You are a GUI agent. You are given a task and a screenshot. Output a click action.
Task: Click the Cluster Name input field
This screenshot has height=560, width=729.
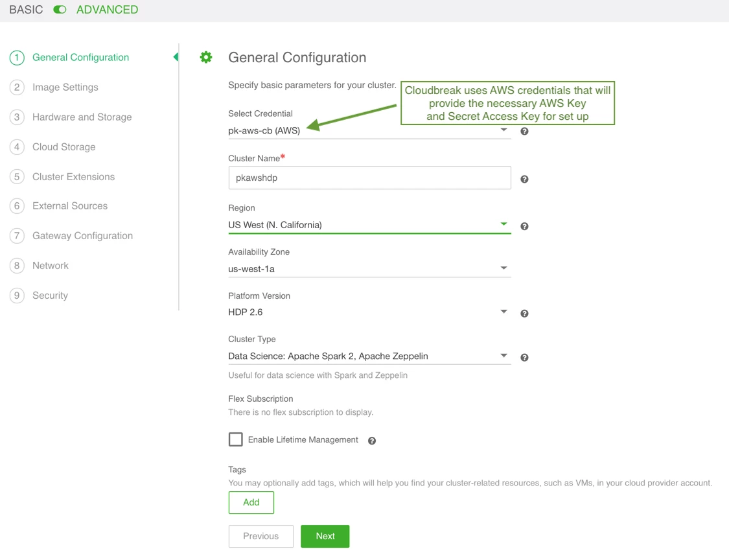click(369, 178)
